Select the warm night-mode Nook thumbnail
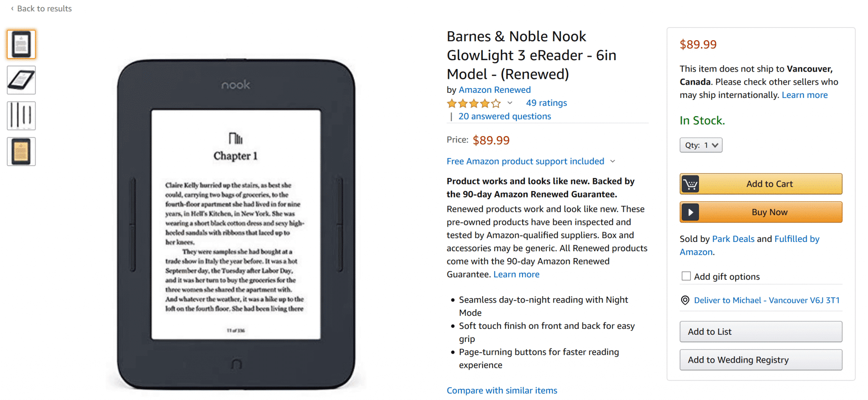 pyautogui.click(x=21, y=152)
